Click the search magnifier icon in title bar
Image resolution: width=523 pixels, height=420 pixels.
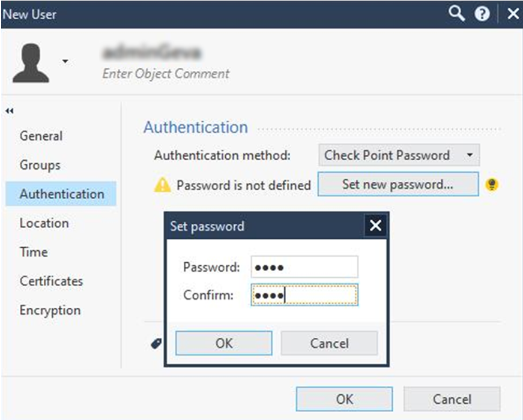(x=456, y=14)
